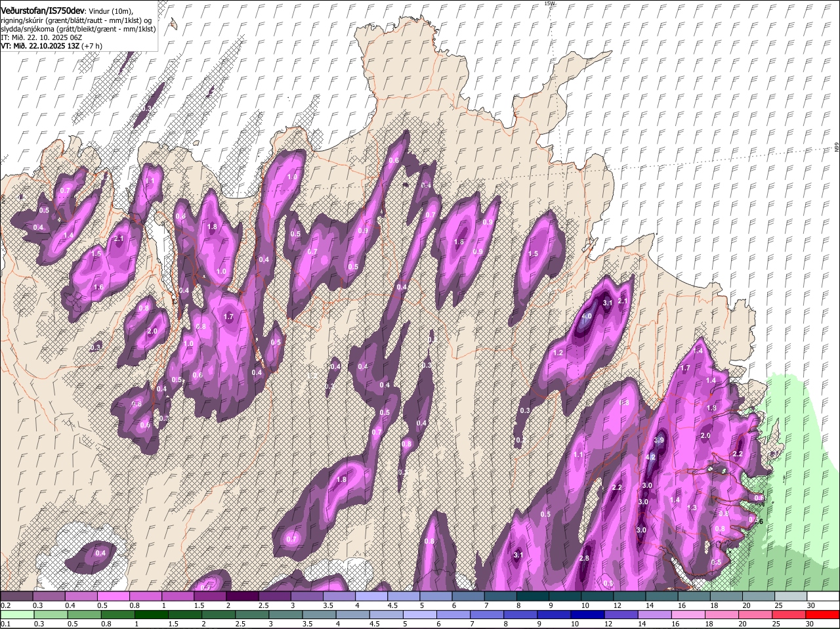
Task: Click the rigning/skúrir legend description line
Action: coord(77,20)
